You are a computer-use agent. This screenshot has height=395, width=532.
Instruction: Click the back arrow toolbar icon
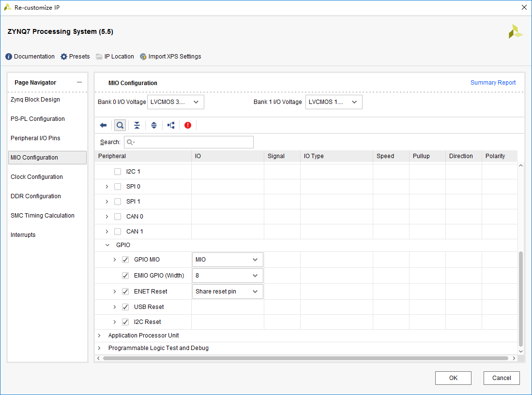click(103, 125)
